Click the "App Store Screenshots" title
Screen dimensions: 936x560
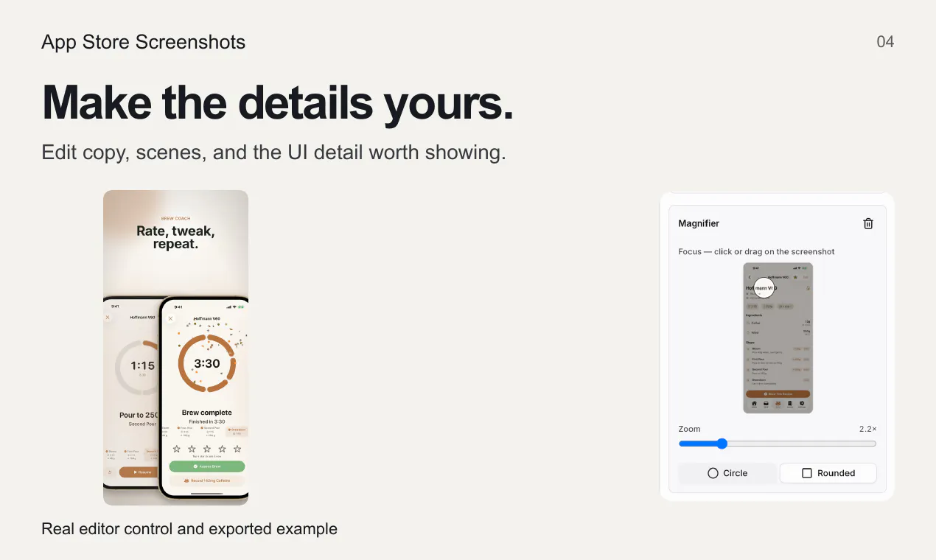[x=144, y=42]
